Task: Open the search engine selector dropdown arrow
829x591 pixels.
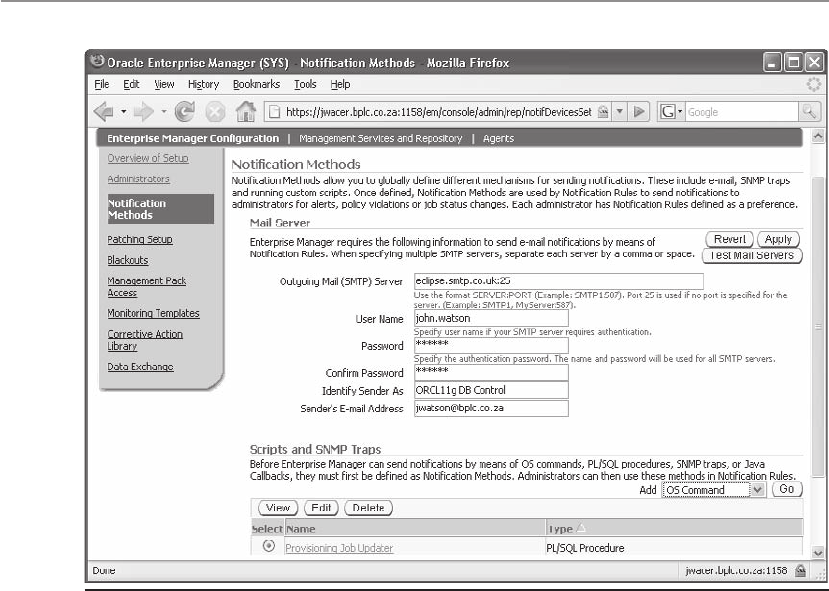Action: [x=680, y=112]
